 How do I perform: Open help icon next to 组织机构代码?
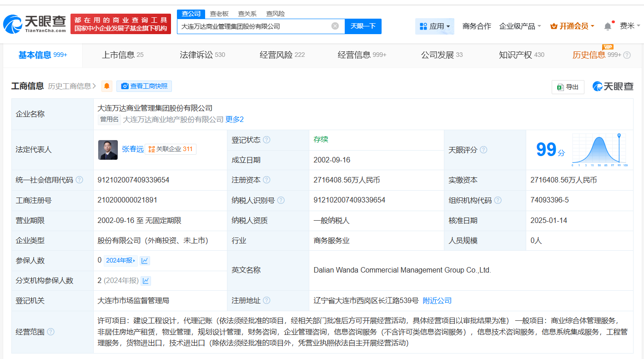(x=498, y=200)
